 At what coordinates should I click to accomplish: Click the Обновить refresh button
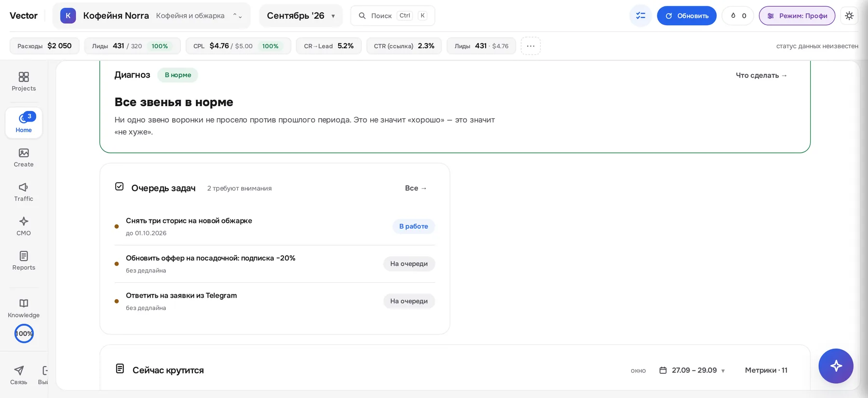(687, 16)
